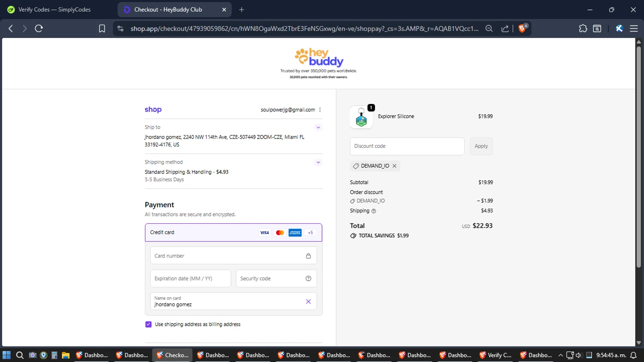
Task: Open the Brave Shields lion icon
Action: (x=522, y=28)
